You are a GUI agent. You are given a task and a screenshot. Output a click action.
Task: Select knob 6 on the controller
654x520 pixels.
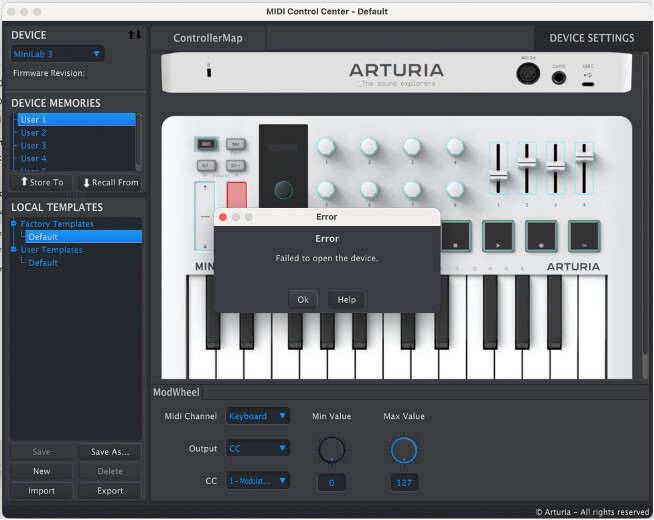(x=369, y=190)
